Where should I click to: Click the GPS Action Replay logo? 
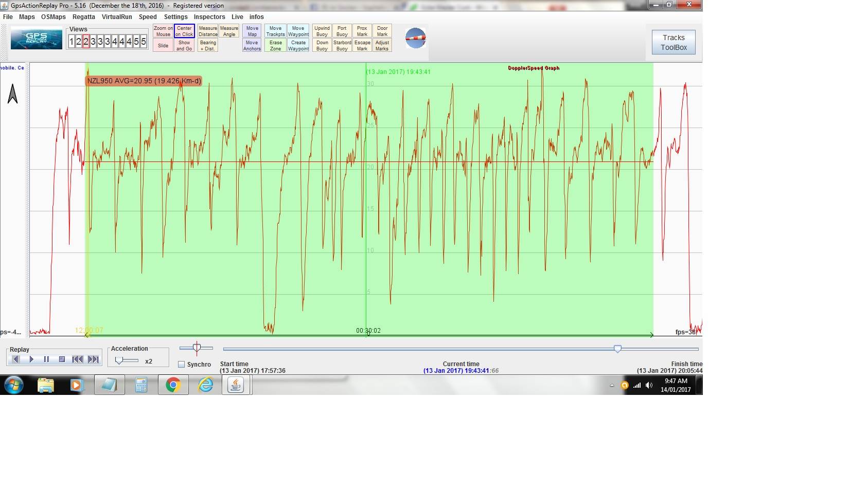37,40
